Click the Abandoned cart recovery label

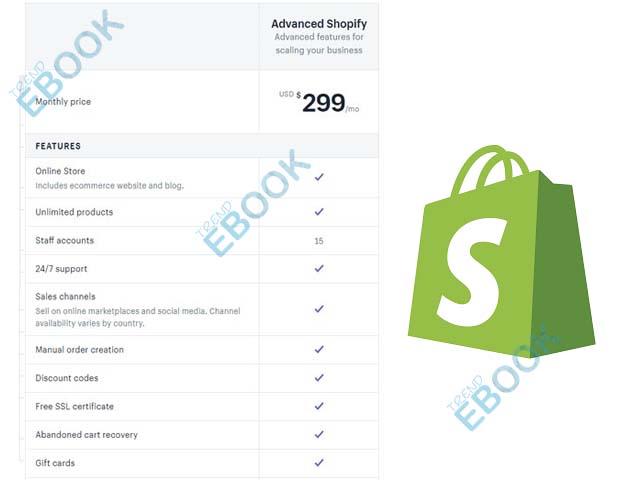tap(87, 435)
